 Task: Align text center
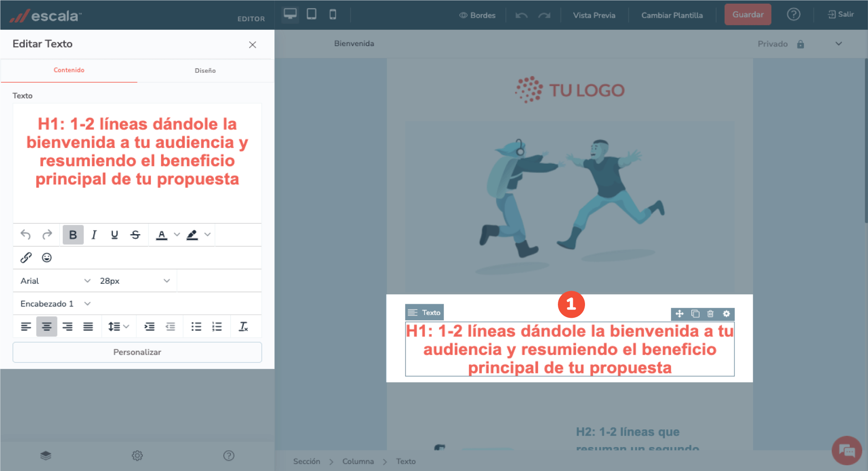point(47,326)
